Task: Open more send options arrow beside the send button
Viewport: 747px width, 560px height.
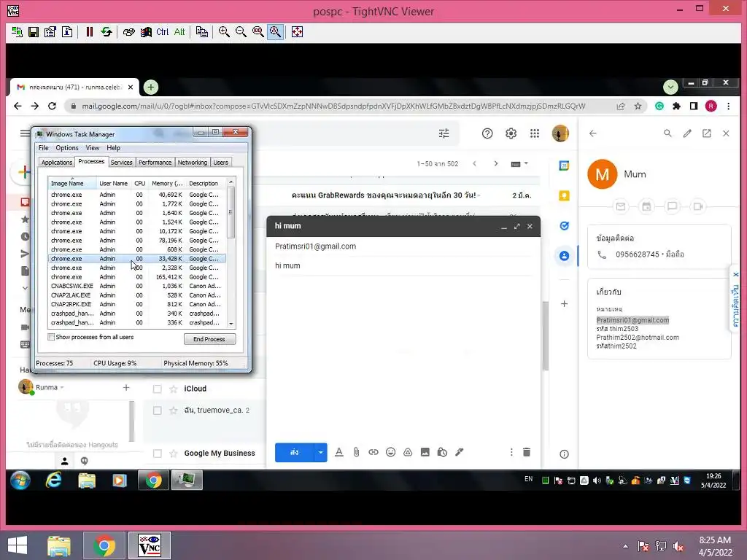Action: [x=321, y=452]
